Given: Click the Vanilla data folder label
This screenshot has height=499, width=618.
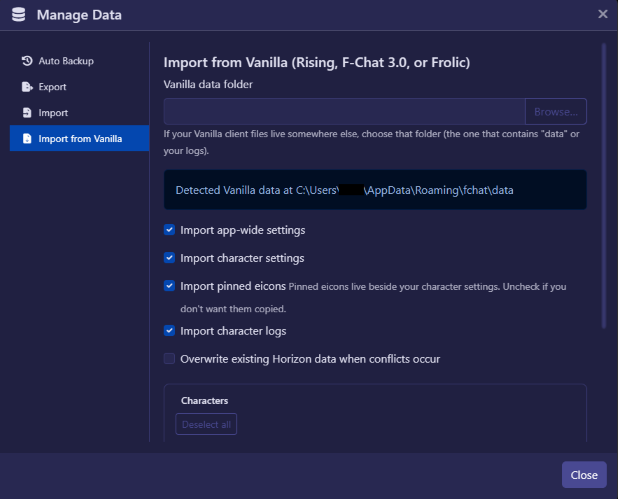Looking at the screenshot, I should (208, 84).
